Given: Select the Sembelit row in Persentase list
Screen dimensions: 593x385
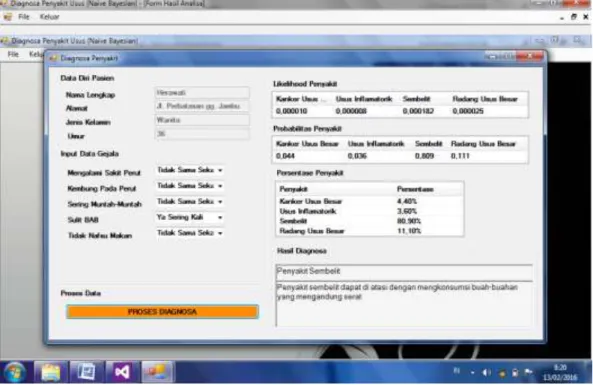Looking at the screenshot, I should click(x=369, y=221).
